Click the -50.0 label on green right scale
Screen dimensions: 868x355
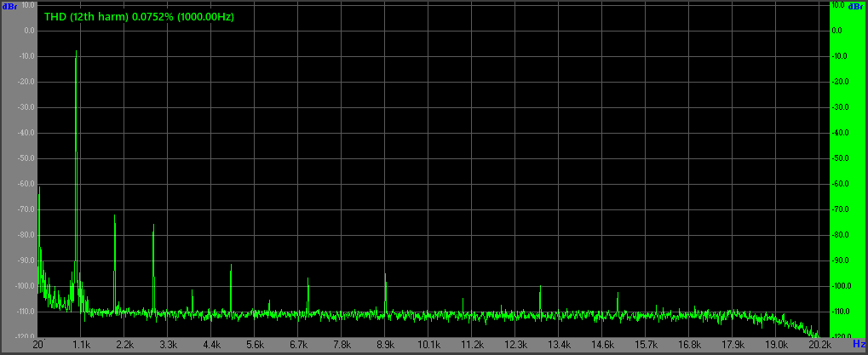[838, 158]
